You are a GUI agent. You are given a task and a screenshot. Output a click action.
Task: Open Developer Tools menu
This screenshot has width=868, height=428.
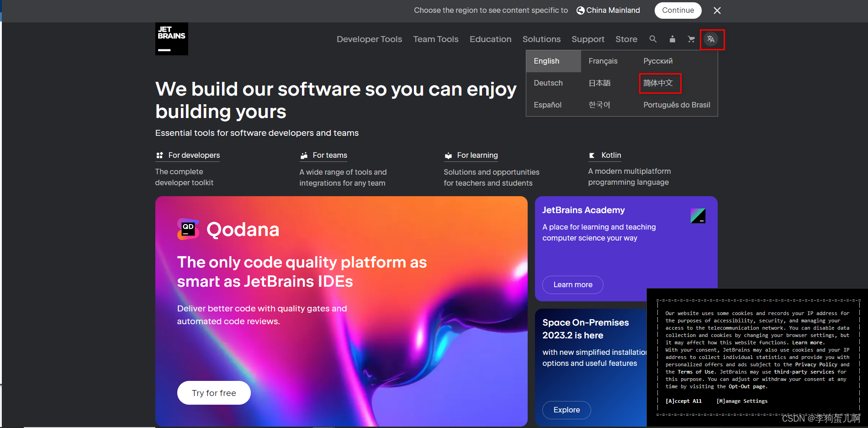point(369,39)
